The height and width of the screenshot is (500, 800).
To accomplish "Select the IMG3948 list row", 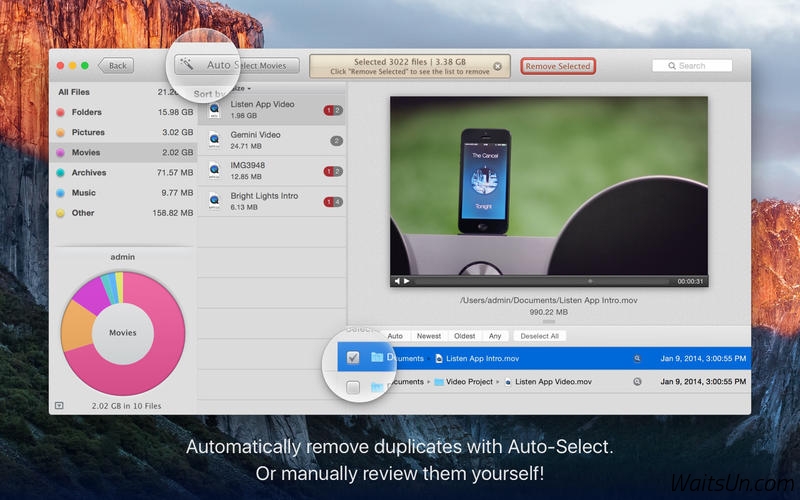I will [272, 171].
